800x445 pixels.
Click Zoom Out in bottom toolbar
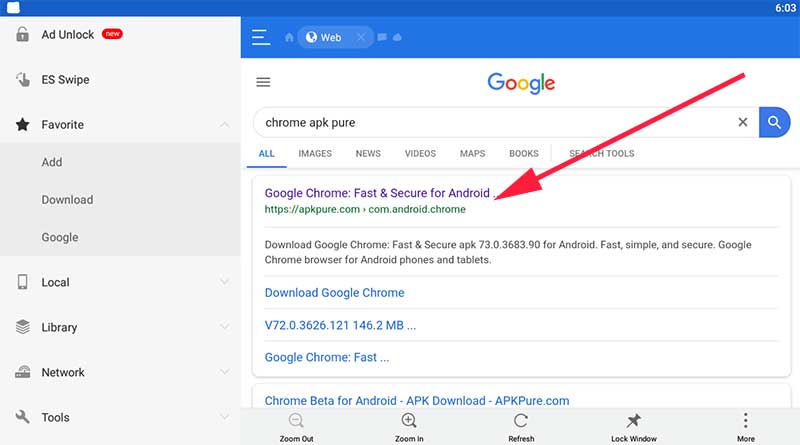click(296, 427)
